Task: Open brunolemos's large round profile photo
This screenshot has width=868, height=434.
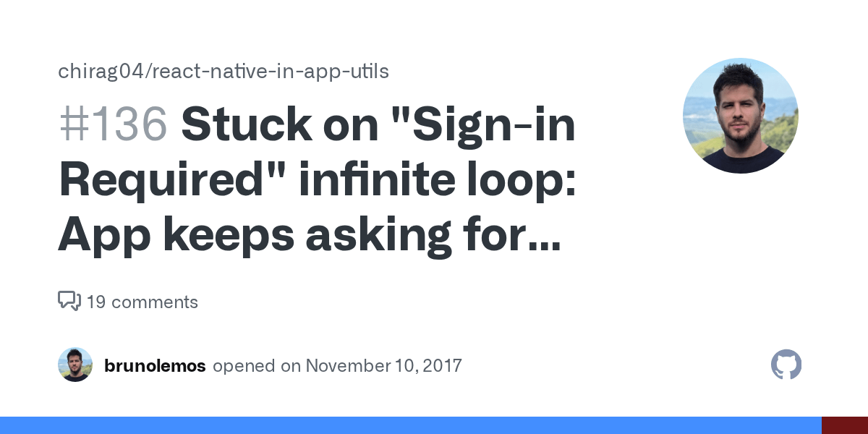Action: click(x=740, y=116)
